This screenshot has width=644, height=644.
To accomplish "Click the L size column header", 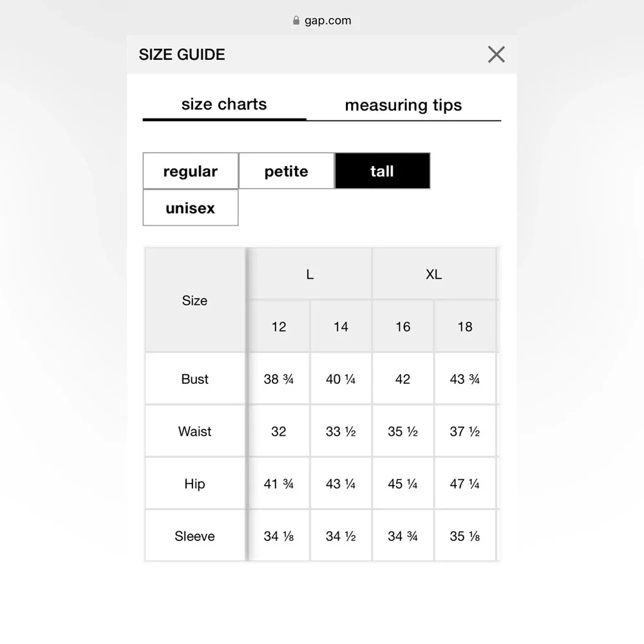I will (310, 274).
